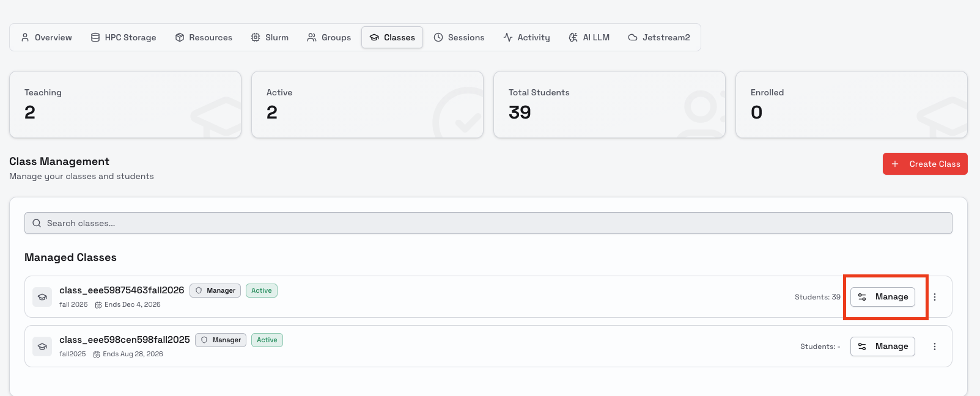Open the Resources tab
Viewport: 980px width, 396px height.
click(204, 37)
